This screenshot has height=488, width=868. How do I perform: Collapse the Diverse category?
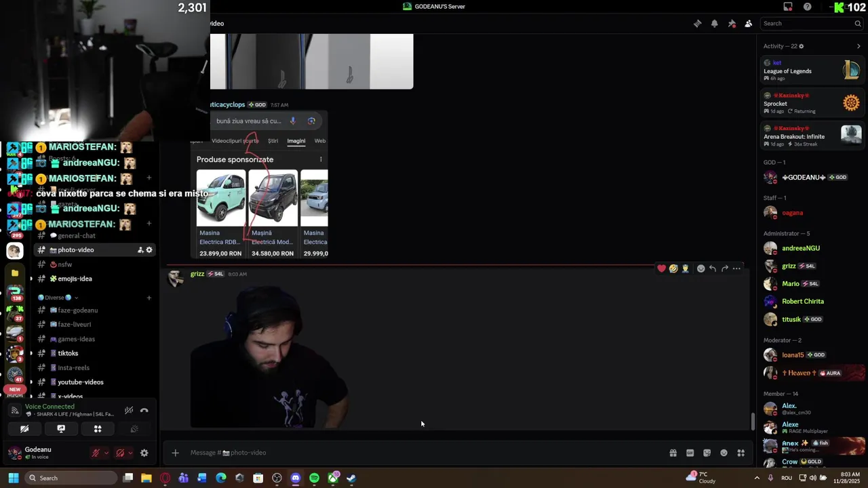tap(58, 298)
